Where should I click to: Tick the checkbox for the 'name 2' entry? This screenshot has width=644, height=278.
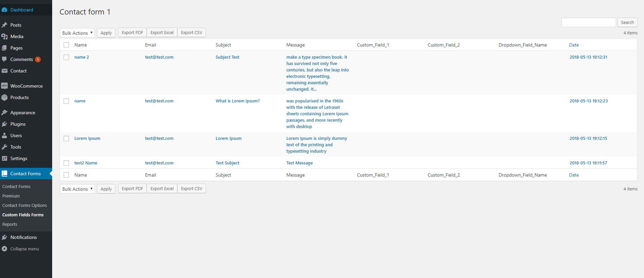(66, 57)
